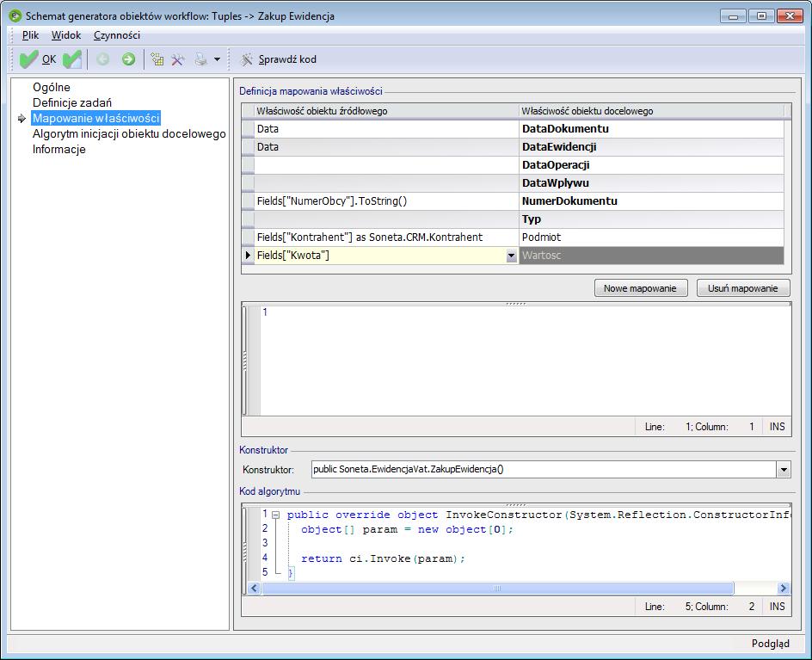The width and height of the screenshot is (812, 660).
Task: Select Informacje in the left panel
Action: (59, 149)
